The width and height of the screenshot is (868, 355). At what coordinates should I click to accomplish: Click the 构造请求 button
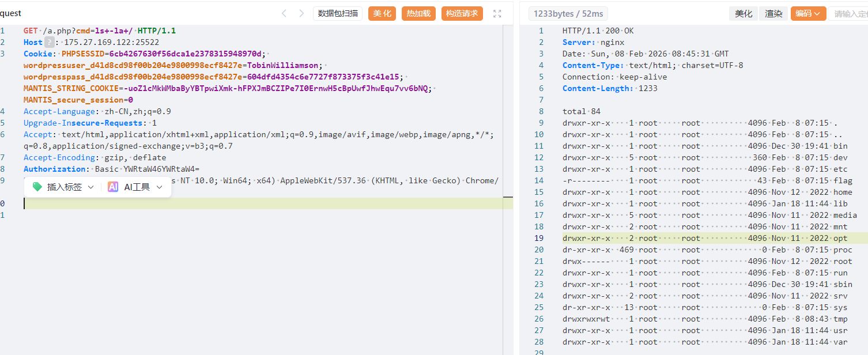[462, 14]
